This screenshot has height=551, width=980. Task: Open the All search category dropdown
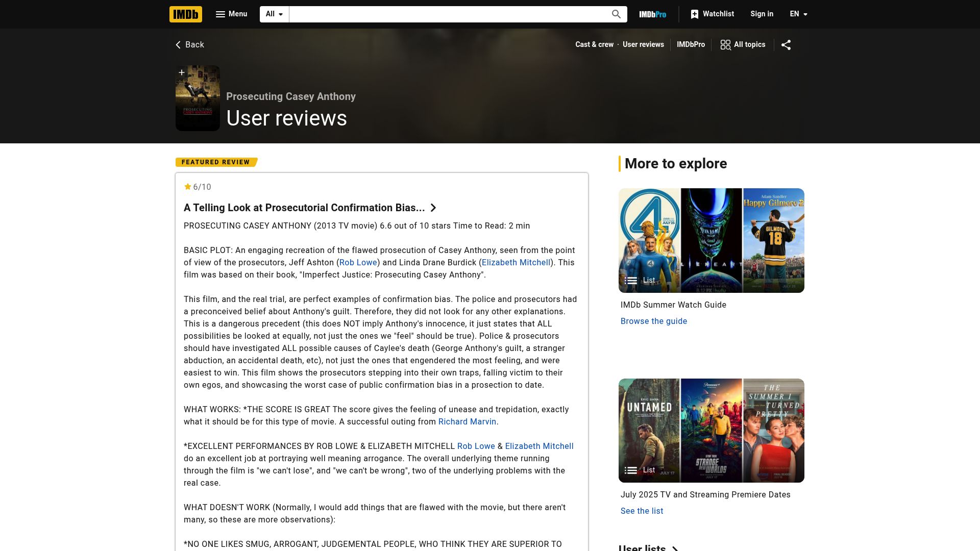tap(274, 14)
